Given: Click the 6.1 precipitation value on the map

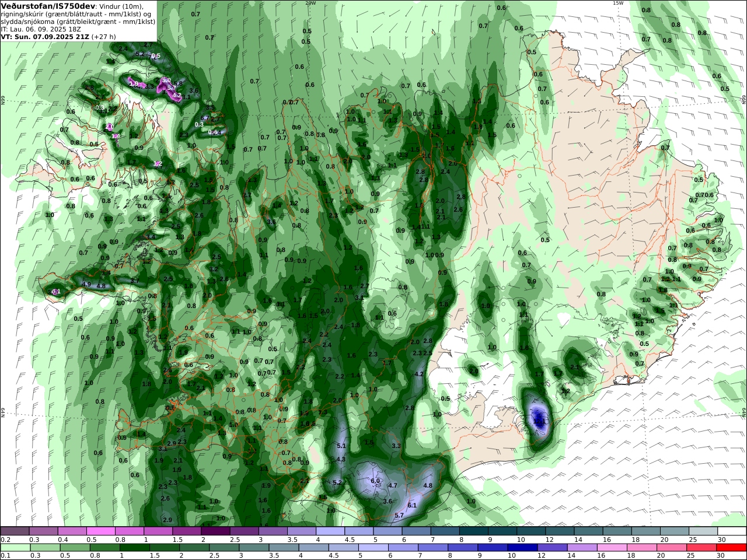Looking at the screenshot, I should point(412,505).
